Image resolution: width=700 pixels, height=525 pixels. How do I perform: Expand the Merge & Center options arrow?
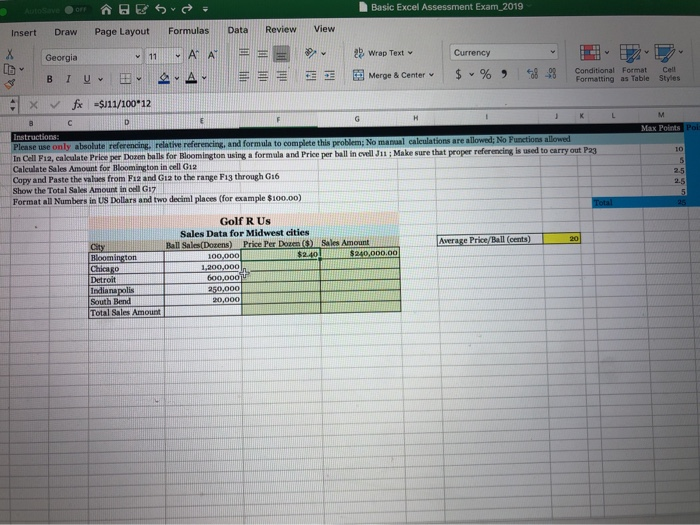click(431, 75)
